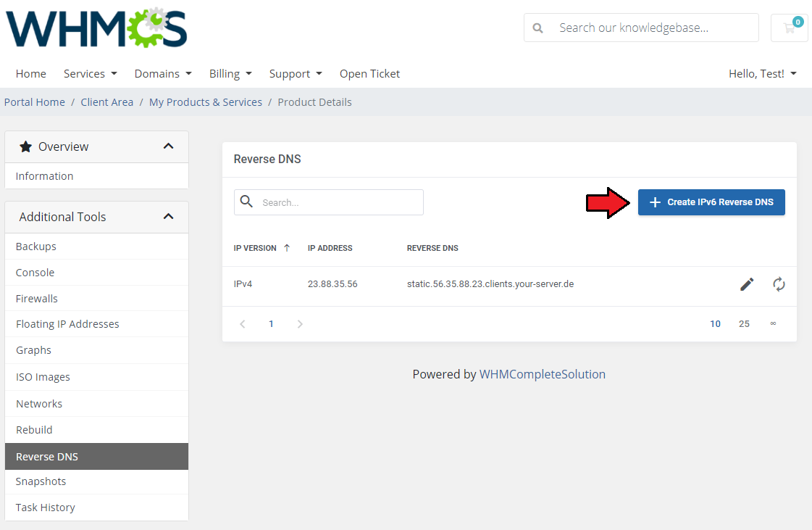Open Console in sidebar

(x=97, y=273)
